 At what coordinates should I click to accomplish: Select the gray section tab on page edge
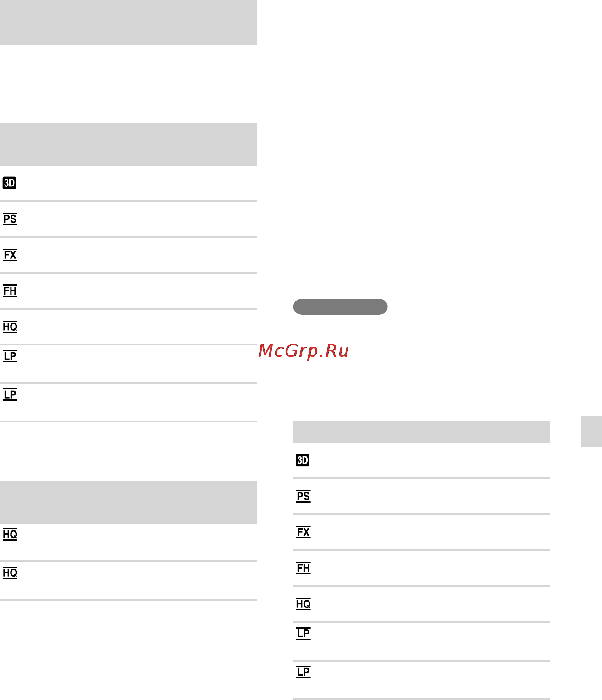591,432
